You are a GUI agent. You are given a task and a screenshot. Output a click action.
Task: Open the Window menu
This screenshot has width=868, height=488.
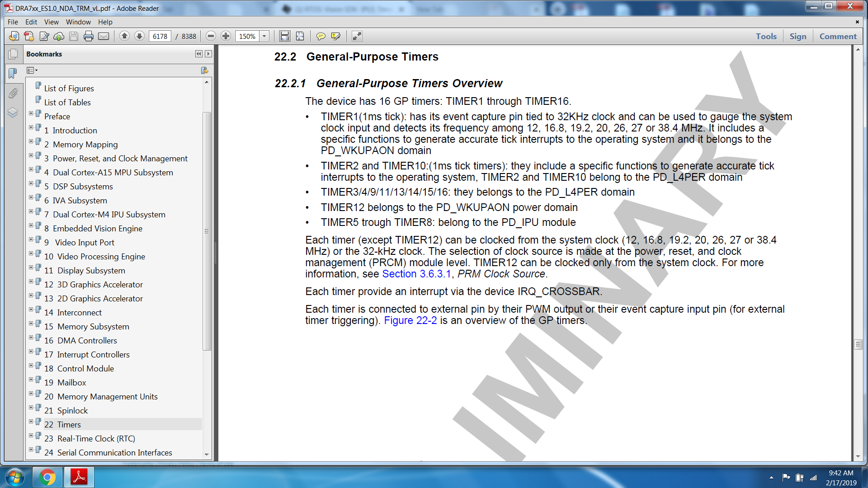point(78,22)
